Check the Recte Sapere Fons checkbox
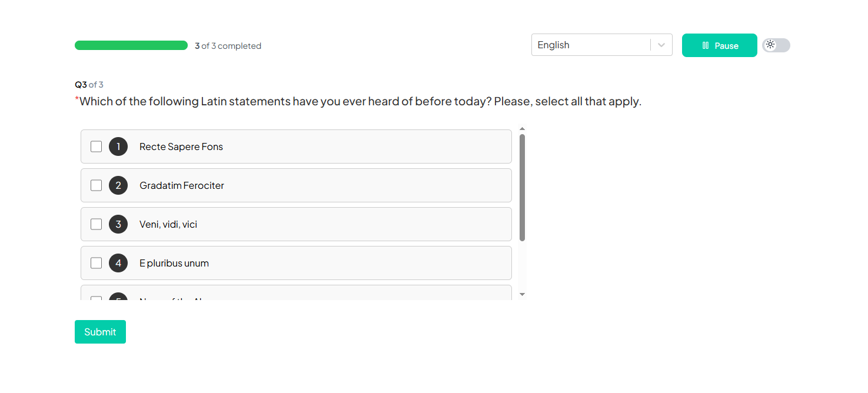 click(96, 146)
